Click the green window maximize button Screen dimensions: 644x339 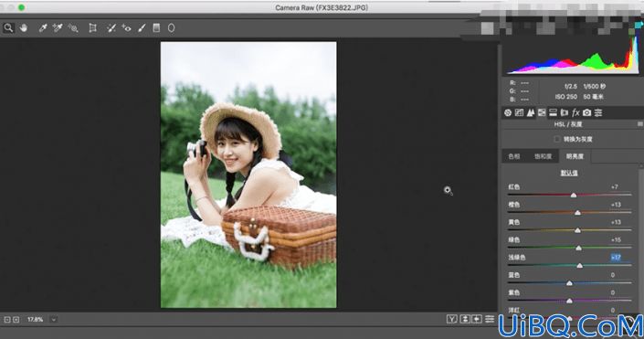coord(21,7)
